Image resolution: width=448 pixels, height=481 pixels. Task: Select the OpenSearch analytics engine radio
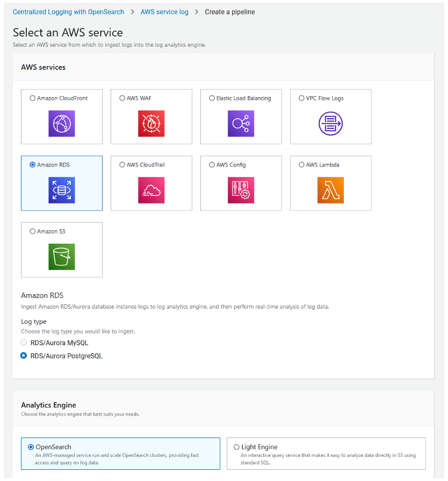(x=31, y=447)
